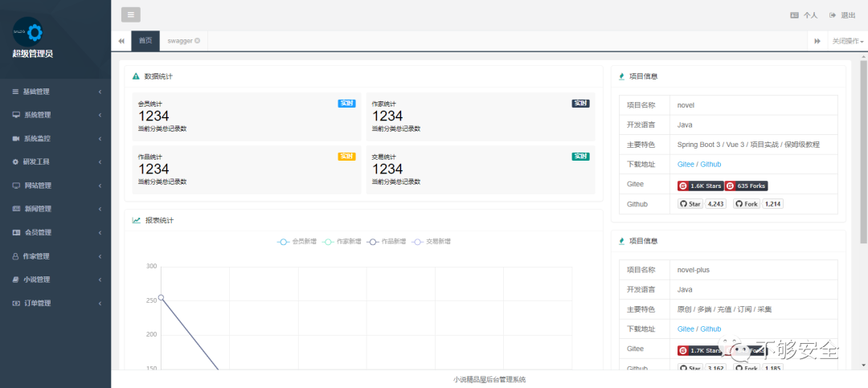Expand the 网站管理 chevron arrow

pyautogui.click(x=100, y=186)
